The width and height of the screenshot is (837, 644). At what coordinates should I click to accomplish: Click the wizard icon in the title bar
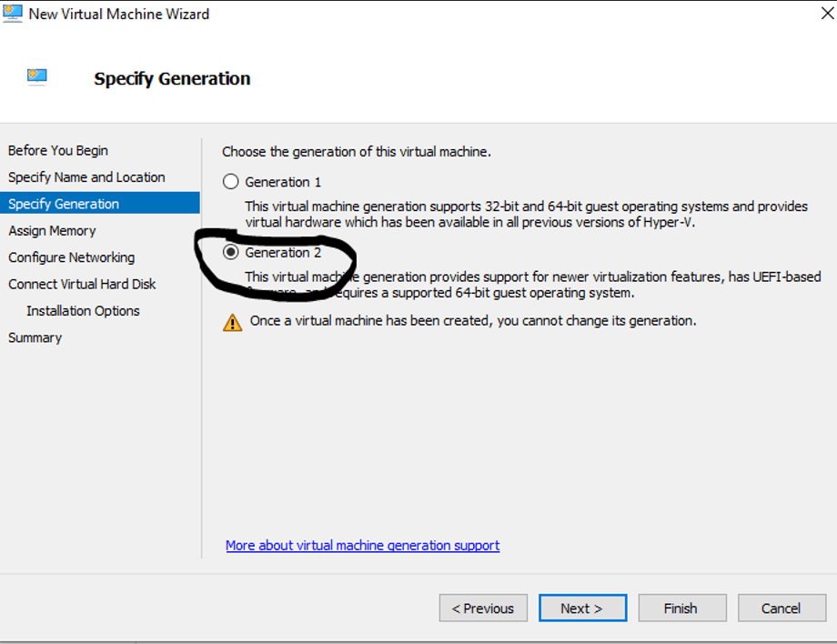(x=13, y=13)
